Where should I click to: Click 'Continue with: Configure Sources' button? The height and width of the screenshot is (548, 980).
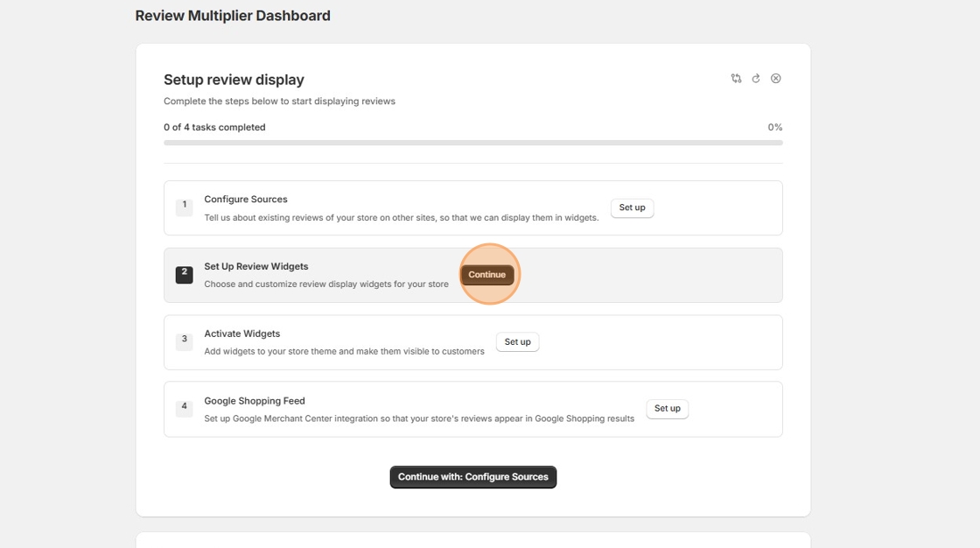tap(473, 477)
